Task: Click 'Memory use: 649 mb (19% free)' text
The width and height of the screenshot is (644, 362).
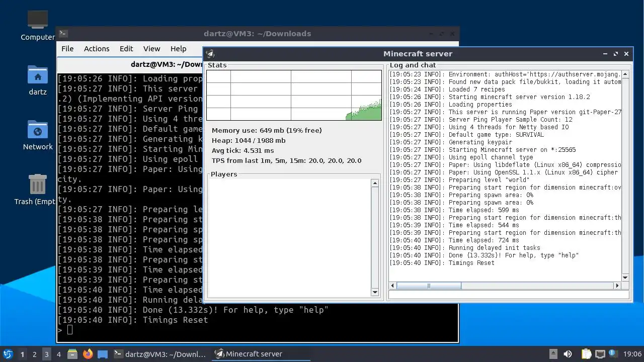Action: (x=267, y=131)
